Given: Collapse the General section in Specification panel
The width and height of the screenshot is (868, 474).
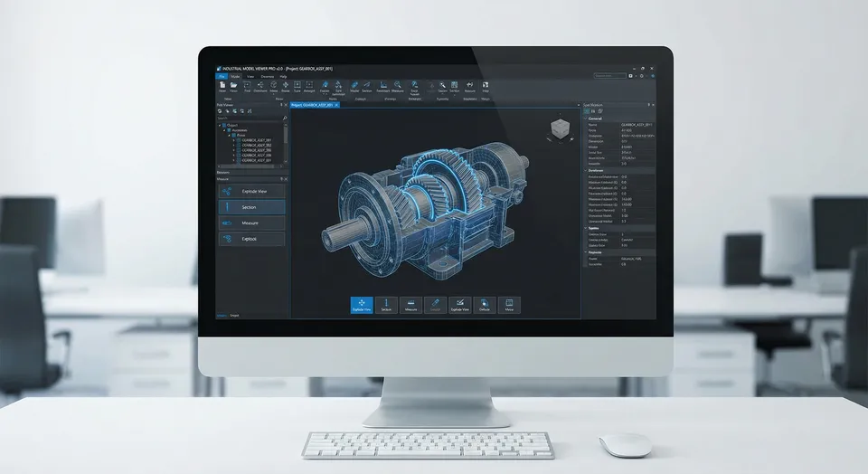Looking at the screenshot, I should [x=586, y=118].
